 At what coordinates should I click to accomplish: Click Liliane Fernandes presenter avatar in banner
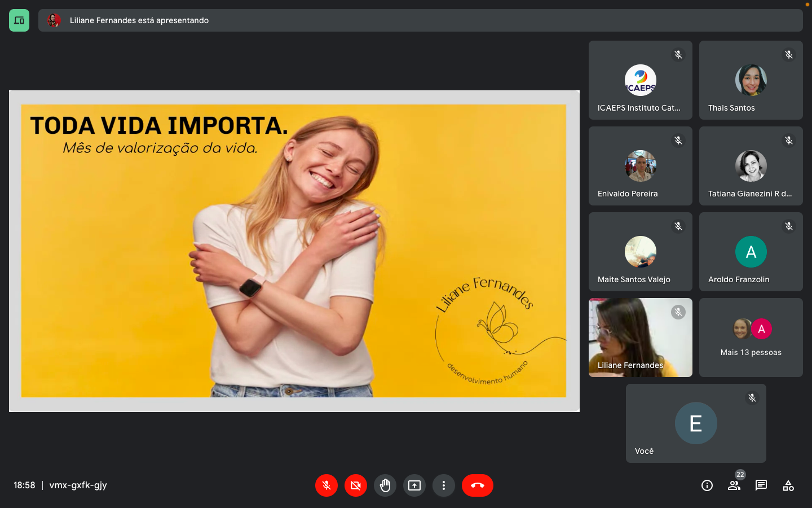point(54,20)
